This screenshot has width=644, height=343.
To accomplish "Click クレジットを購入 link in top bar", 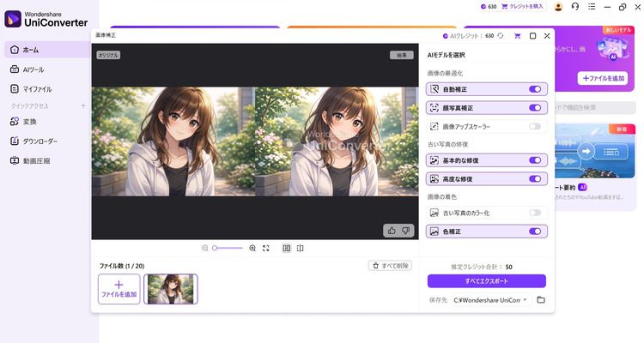I will (522, 7).
